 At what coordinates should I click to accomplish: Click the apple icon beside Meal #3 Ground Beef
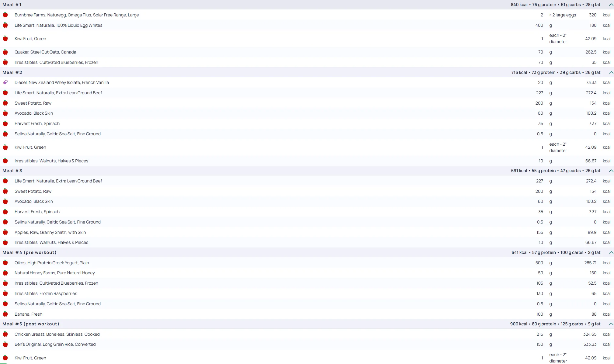[x=5, y=181]
